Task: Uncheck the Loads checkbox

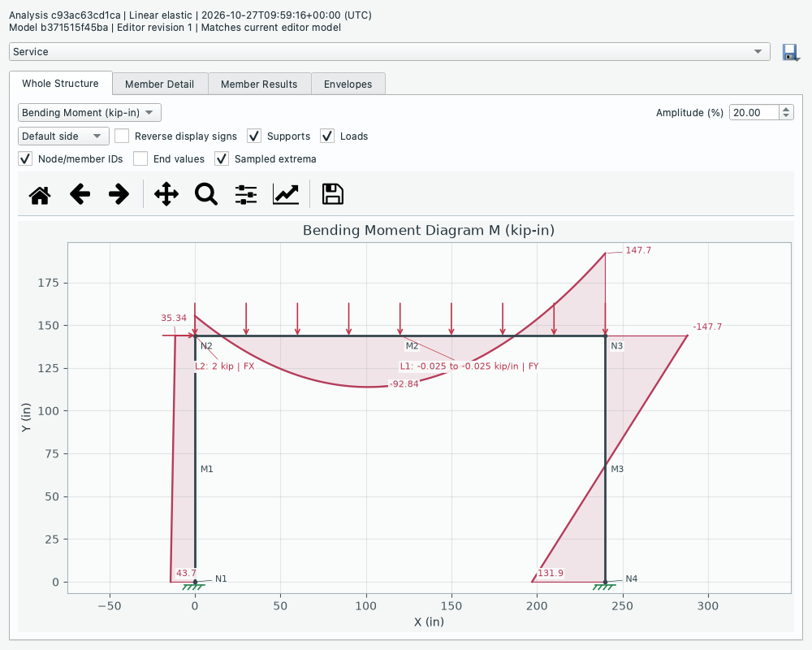Action: pyautogui.click(x=326, y=136)
